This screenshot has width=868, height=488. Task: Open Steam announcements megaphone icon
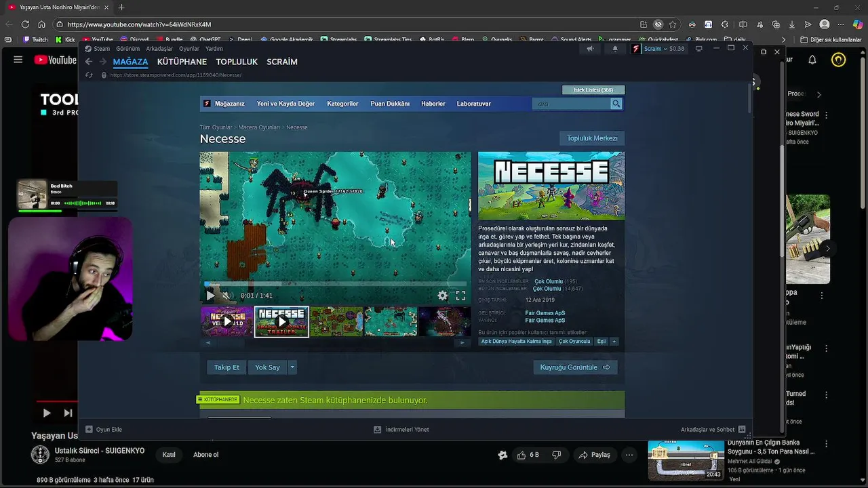[x=590, y=49]
